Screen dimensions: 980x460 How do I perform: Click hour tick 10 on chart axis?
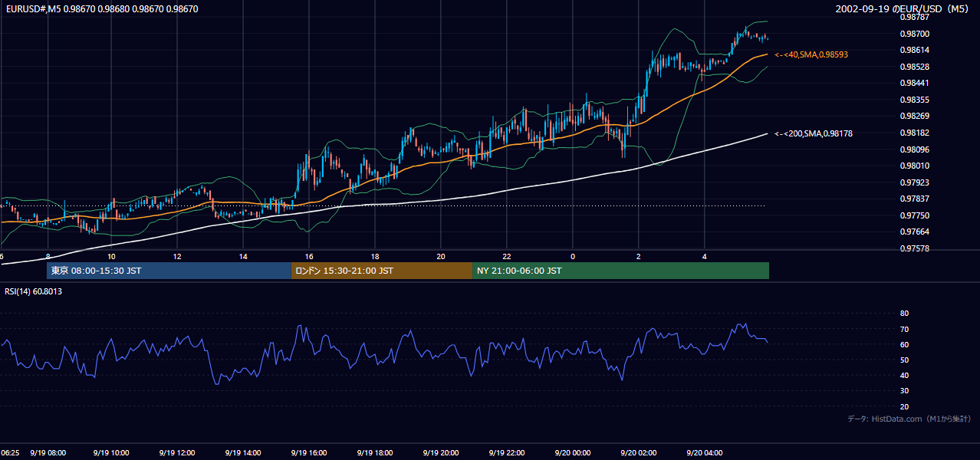[112, 256]
